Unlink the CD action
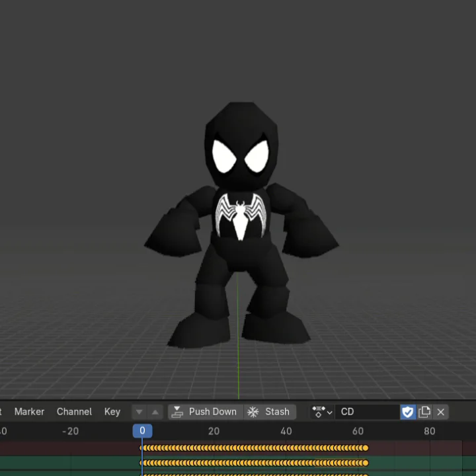The height and width of the screenshot is (476, 476). click(x=440, y=412)
